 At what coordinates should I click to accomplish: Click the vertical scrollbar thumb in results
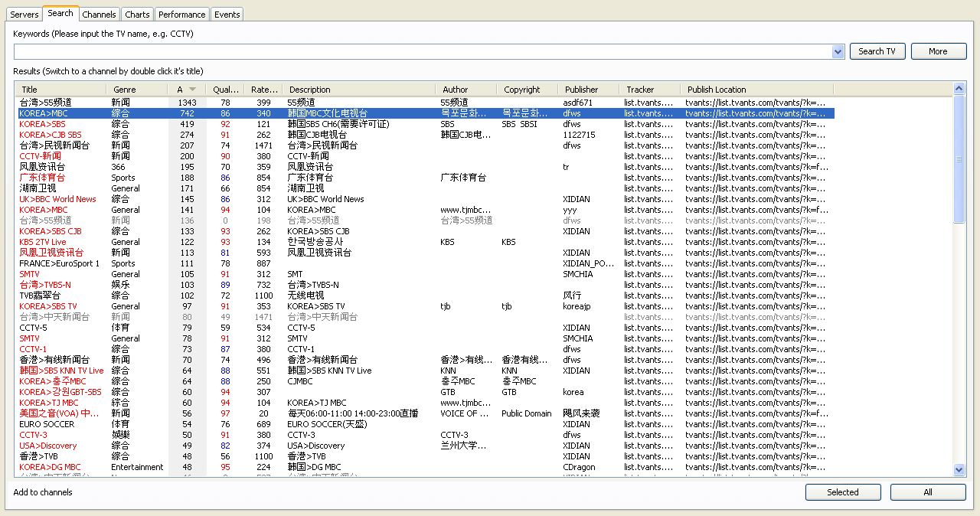click(x=959, y=159)
